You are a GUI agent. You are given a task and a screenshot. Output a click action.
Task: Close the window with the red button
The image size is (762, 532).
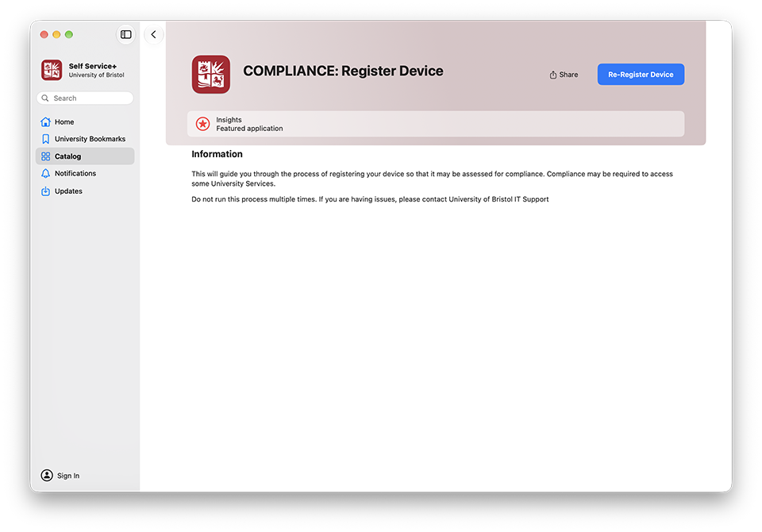click(44, 34)
